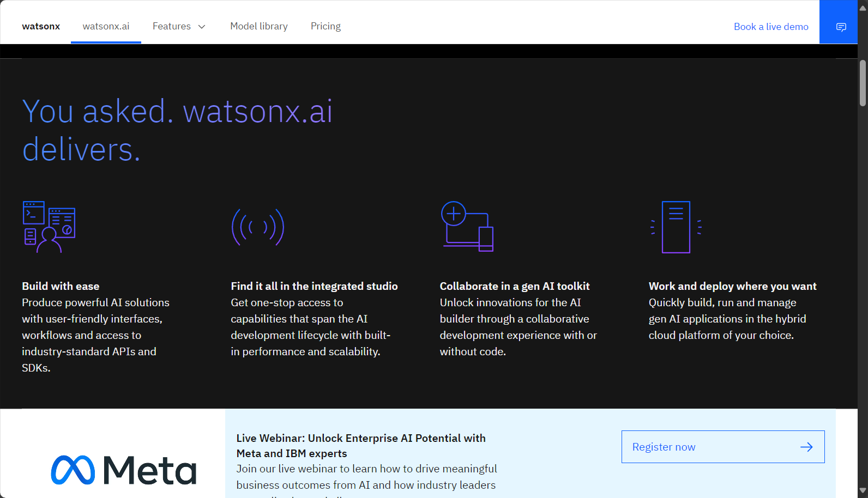The height and width of the screenshot is (498, 868).
Task: Open the Pricing tab
Action: (x=325, y=26)
